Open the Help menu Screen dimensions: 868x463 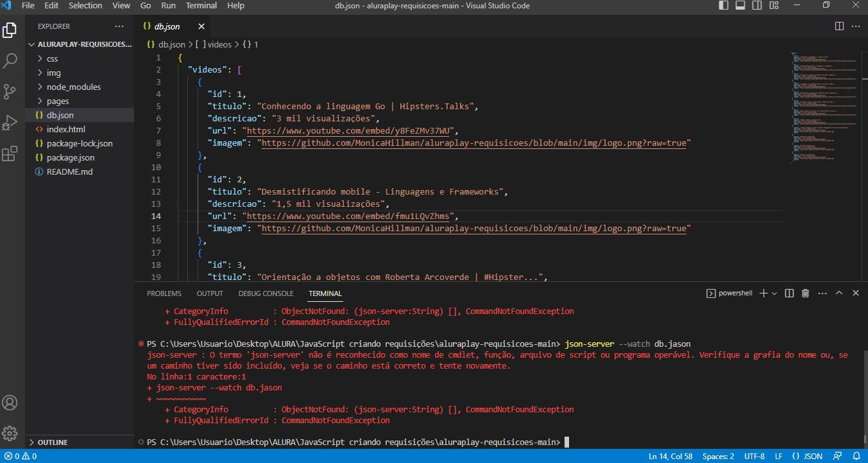click(x=235, y=5)
